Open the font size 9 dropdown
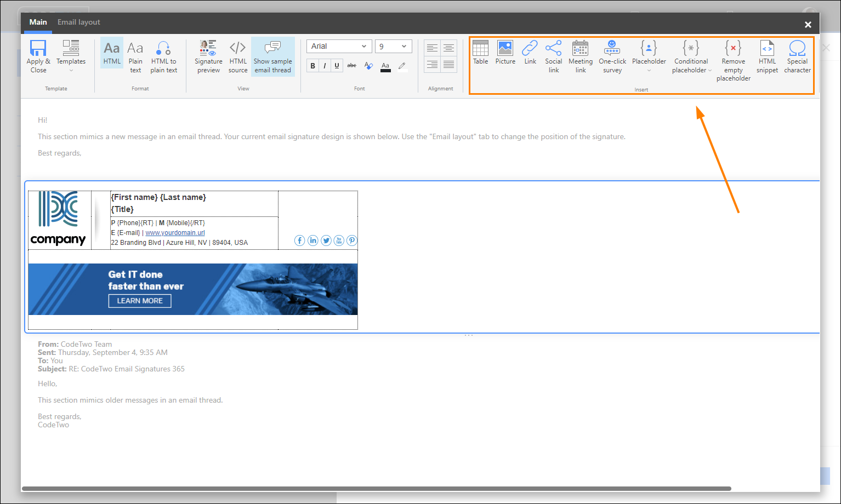 393,47
